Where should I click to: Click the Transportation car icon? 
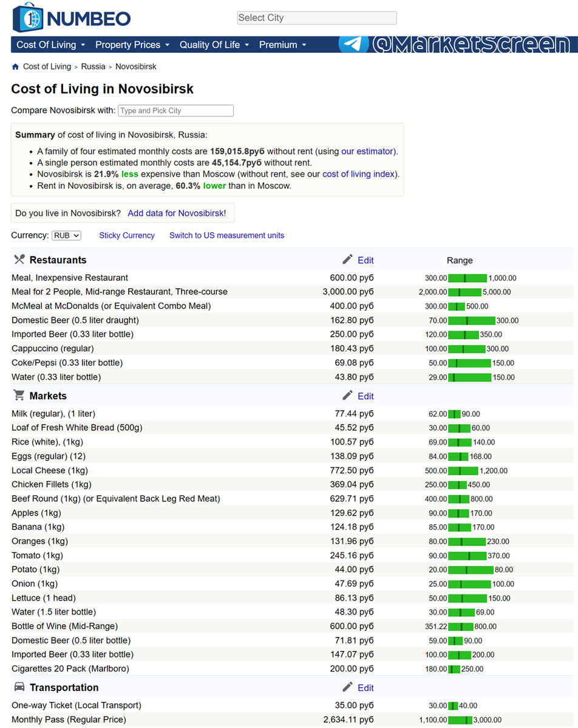coord(19,687)
